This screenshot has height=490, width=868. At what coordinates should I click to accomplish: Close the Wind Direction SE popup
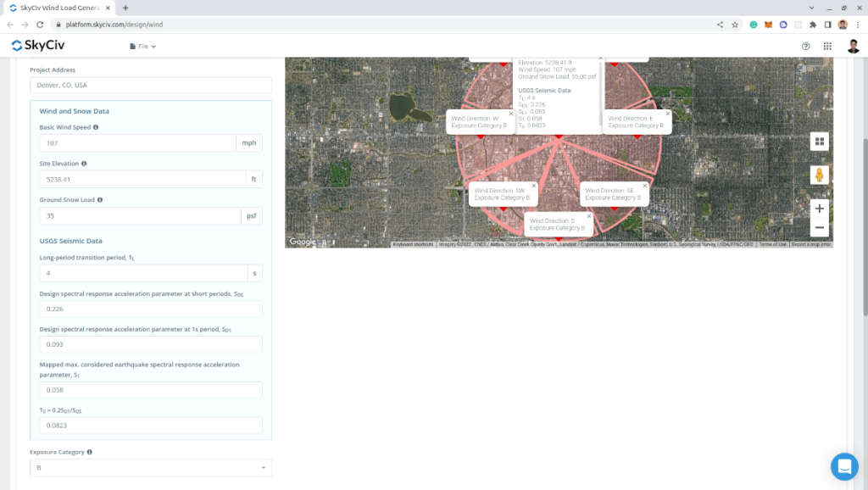[x=645, y=185]
